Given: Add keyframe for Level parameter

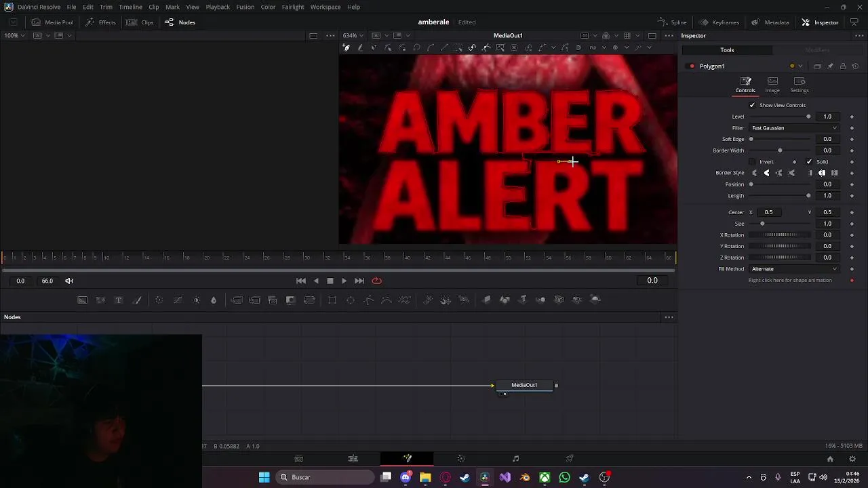Looking at the screenshot, I should click(852, 117).
